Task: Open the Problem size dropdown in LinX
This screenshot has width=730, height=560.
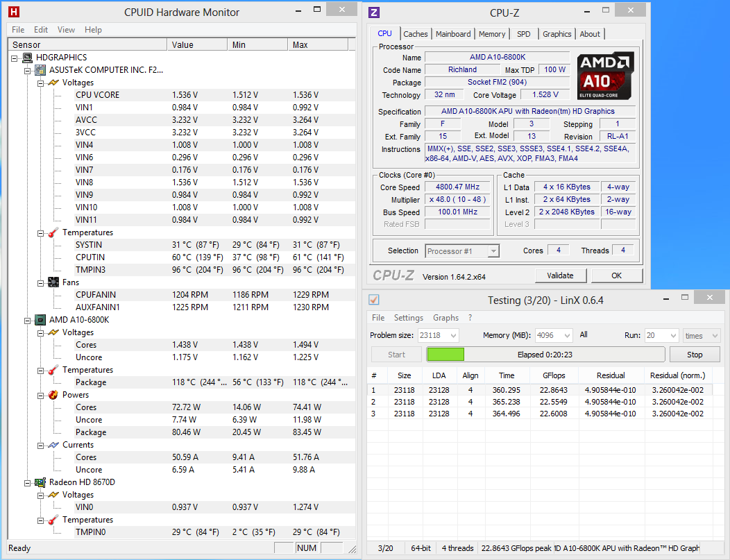Action: (453, 336)
